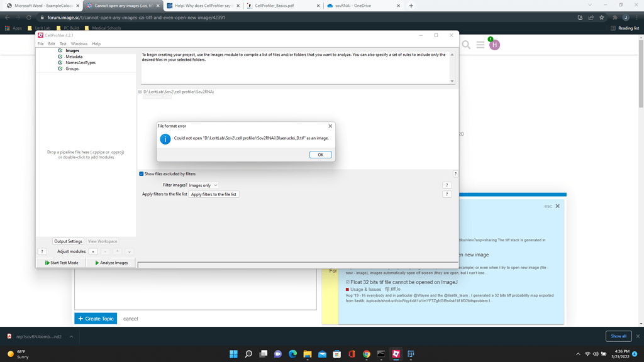This screenshot has width=644, height=362.
Task: Click the search icon on the forum page
Action: pos(466,45)
